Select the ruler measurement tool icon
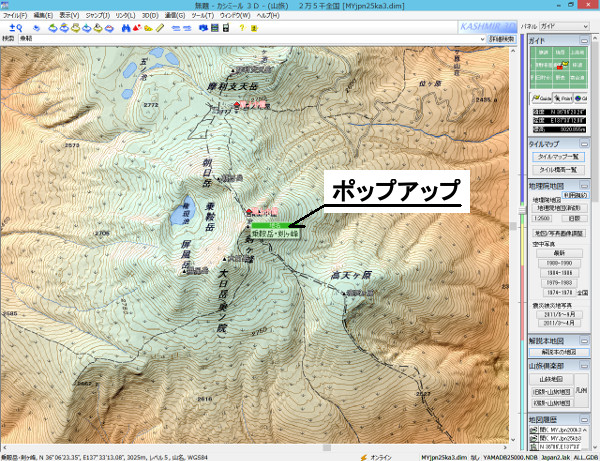 (159, 29)
